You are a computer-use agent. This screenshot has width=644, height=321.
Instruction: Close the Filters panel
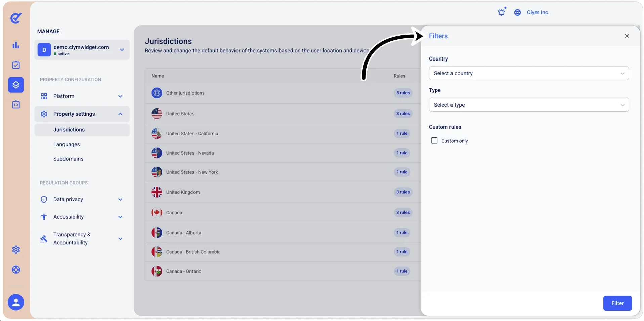coord(627,36)
